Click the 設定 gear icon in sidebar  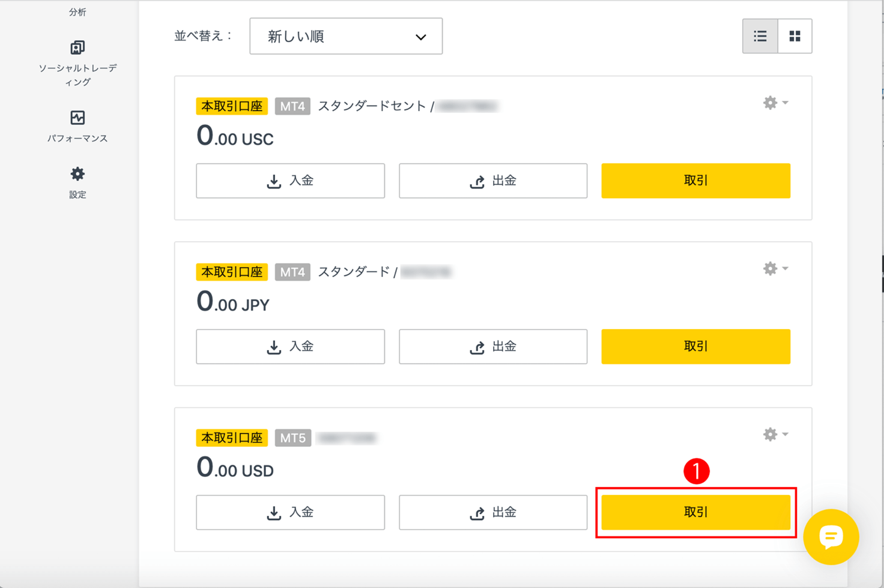77,174
